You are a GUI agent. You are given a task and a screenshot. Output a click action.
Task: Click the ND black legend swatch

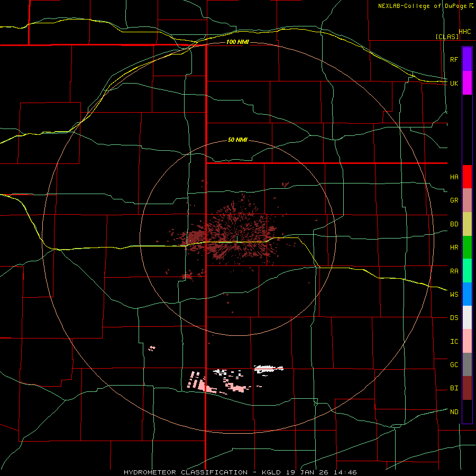[467, 411]
